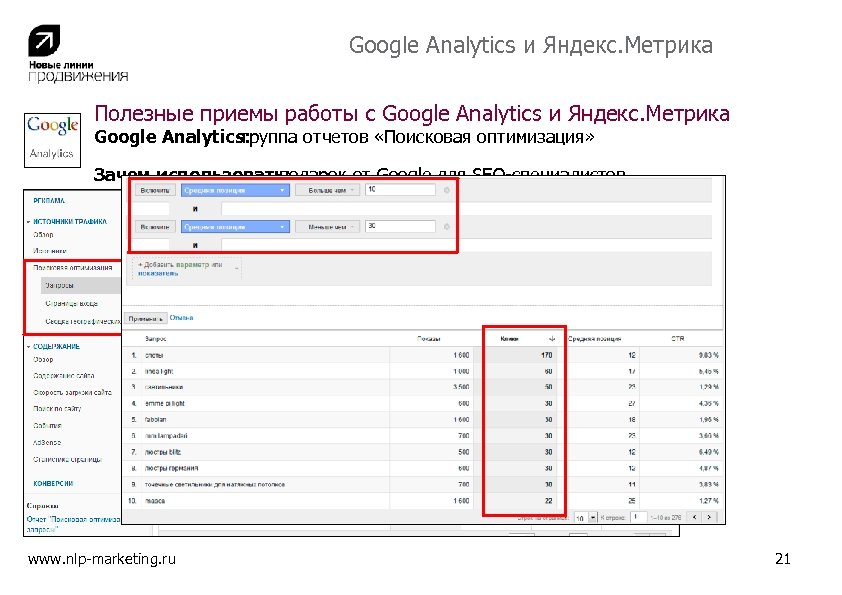Click the 170 clicks value in row 1
The height and width of the screenshot is (595, 842).
[x=547, y=355]
